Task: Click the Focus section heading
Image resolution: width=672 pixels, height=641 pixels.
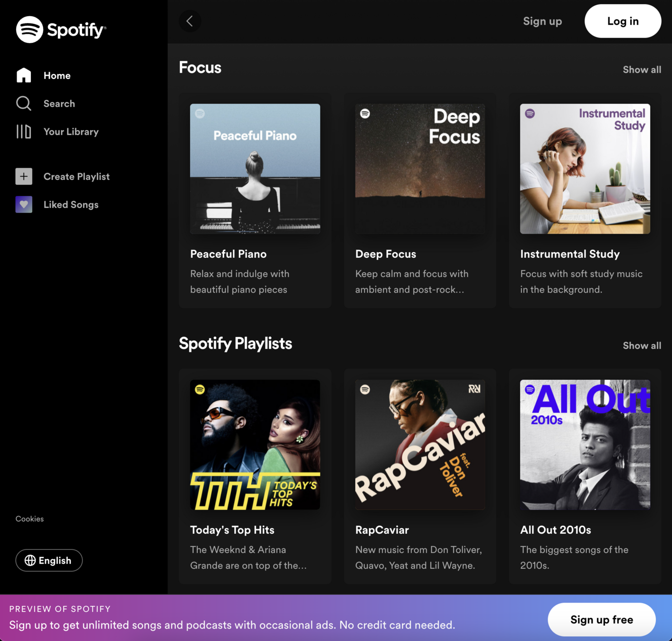Action: [200, 67]
